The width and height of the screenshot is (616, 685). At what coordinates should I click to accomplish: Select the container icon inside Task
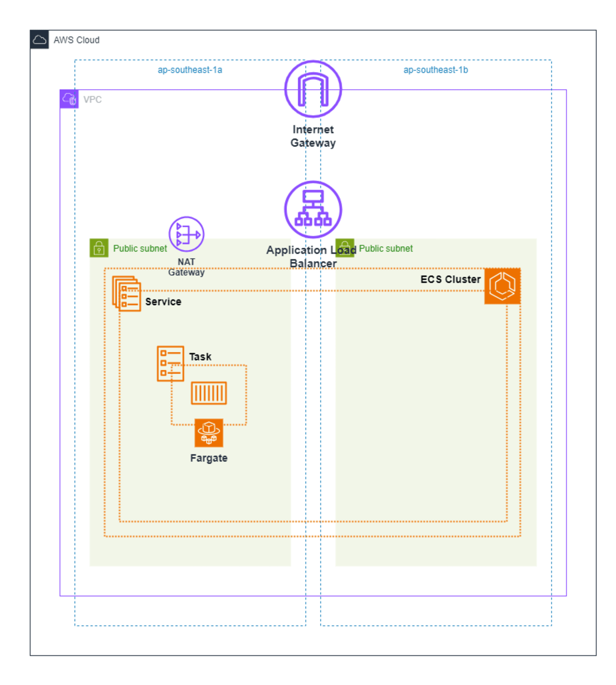pyautogui.click(x=209, y=393)
